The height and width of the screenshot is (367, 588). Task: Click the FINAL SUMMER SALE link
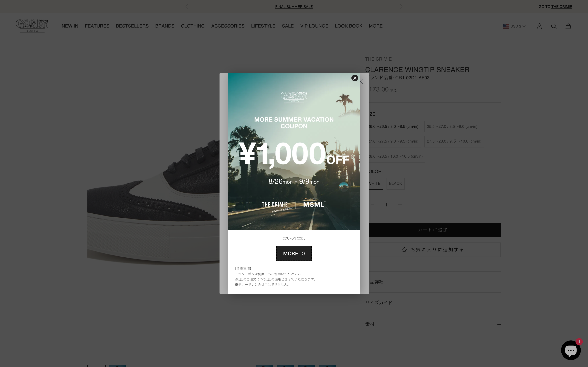tap(294, 7)
